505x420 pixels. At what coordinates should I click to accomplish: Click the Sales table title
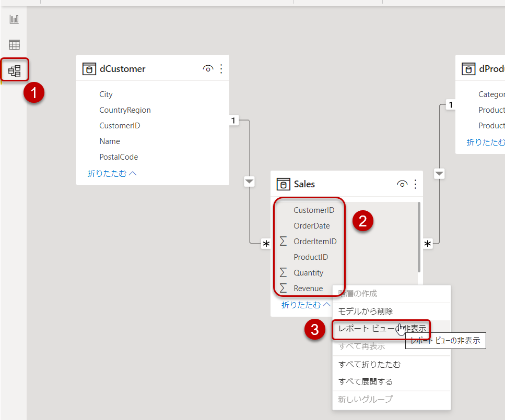[x=304, y=184]
